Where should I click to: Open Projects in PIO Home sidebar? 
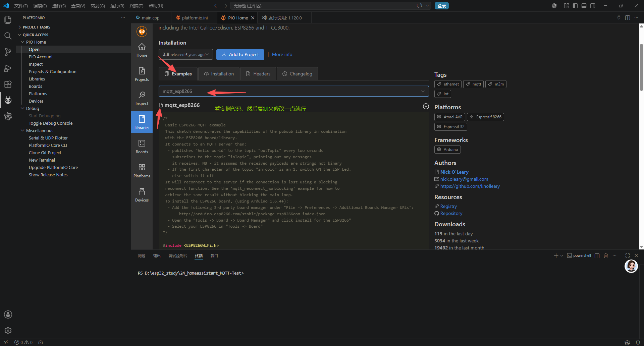point(142,74)
